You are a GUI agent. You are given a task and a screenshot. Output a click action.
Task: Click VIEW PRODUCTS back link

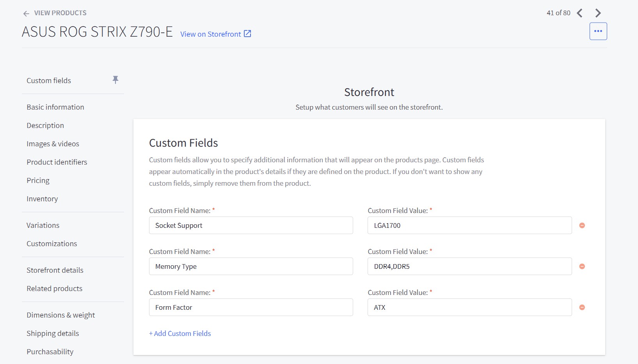pyautogui.click(x=60, y=13)
